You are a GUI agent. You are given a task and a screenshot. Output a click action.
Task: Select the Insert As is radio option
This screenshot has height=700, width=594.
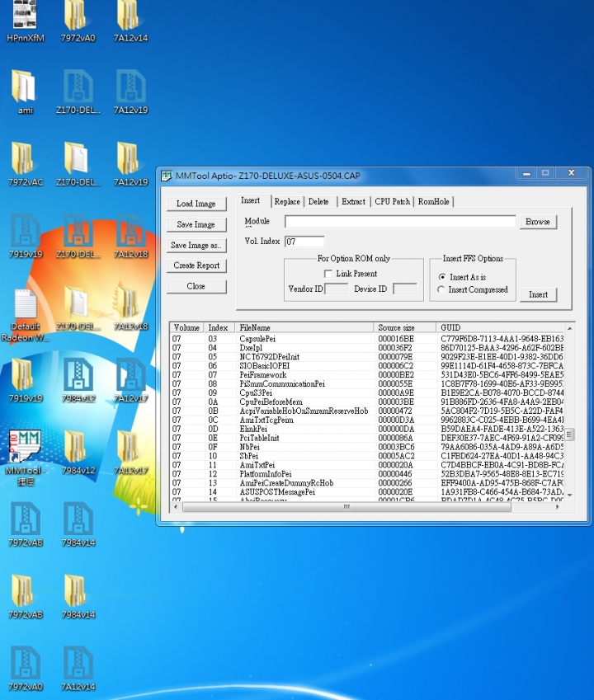point(442,277)
